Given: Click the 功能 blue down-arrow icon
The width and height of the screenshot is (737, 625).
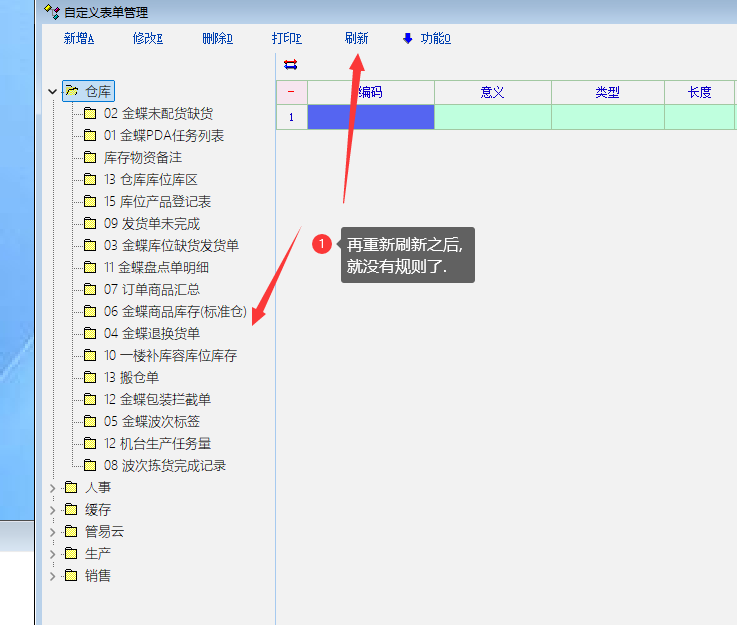Looking at the screenshot, I should pos(407,39).
